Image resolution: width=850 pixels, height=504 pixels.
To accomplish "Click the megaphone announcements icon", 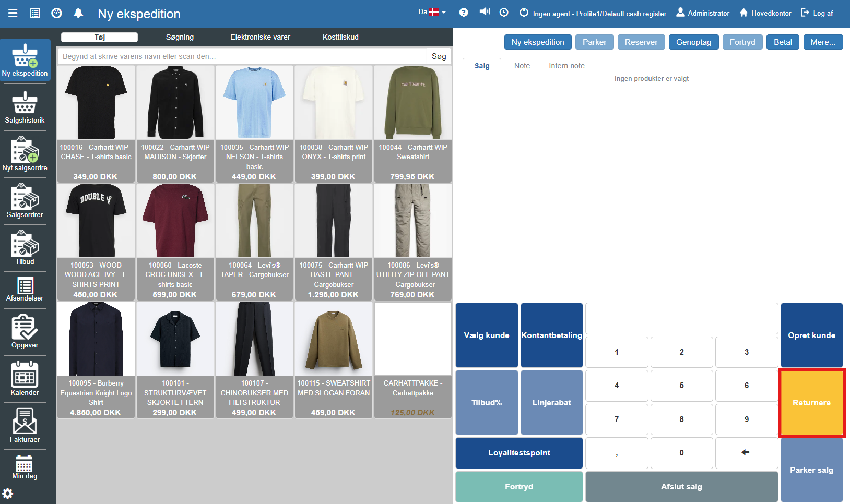I will 485,11.
